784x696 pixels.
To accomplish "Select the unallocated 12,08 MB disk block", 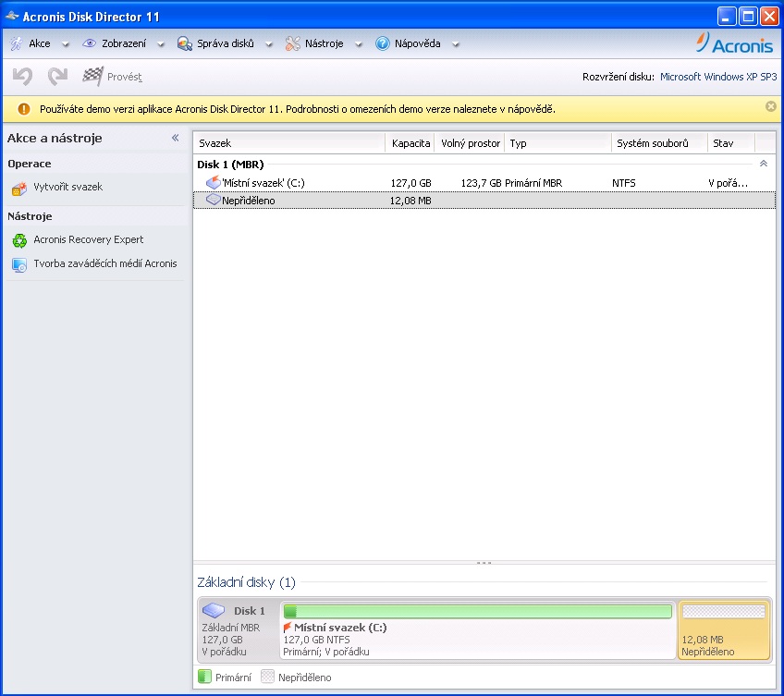I will click(x=724, y=630).
